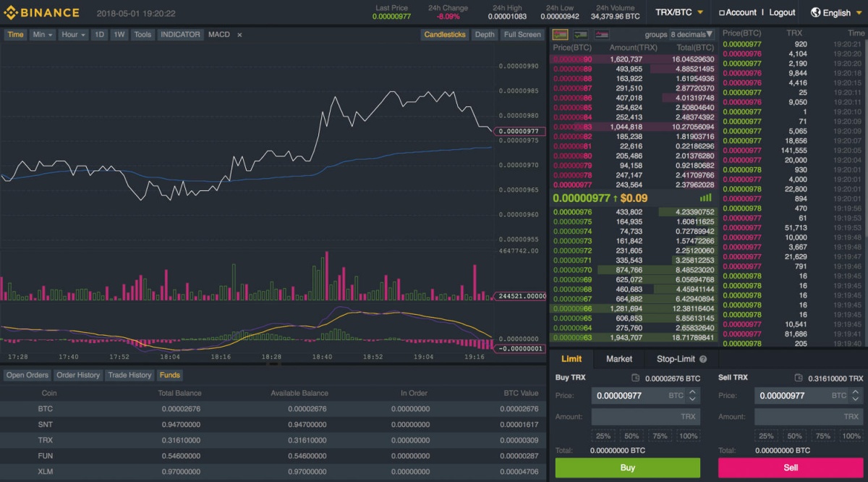Set buy amount to 50%
The height and width of the screenshot is (482, 868).
[631, 436]
